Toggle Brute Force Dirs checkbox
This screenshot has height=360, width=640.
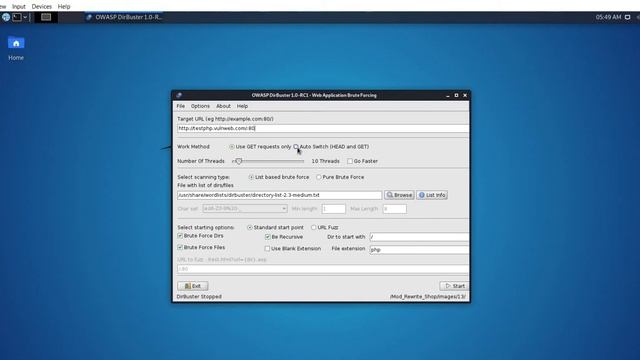pyautogui.click(x=180, y=236)
